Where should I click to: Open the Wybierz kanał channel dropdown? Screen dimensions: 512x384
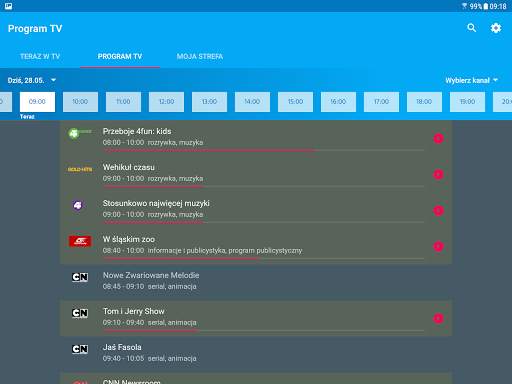click(471, 80)
